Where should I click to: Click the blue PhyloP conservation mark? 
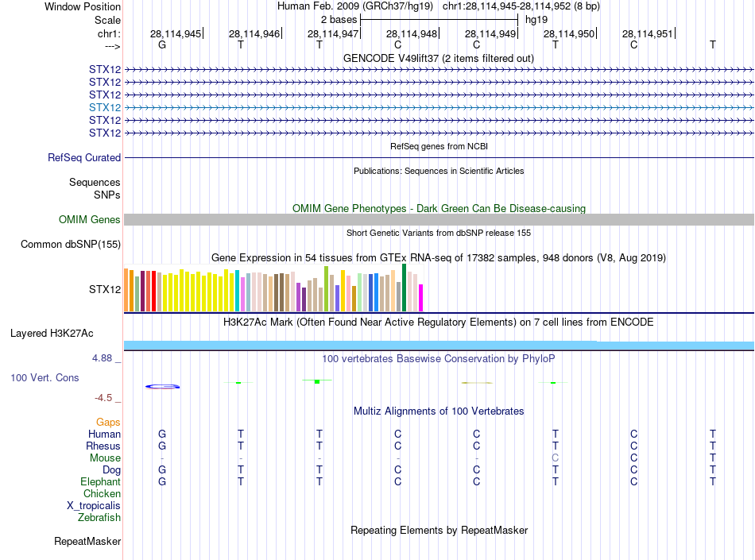click(163, 386)
